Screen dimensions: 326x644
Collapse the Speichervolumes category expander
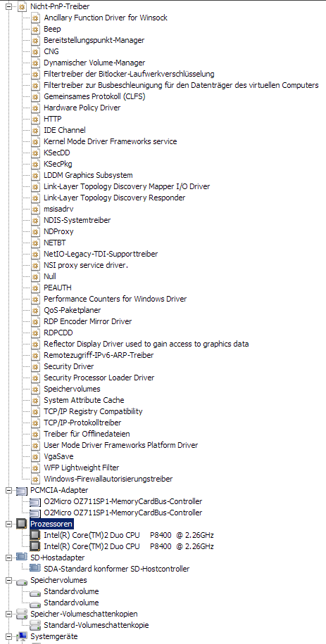click(9, 580)
